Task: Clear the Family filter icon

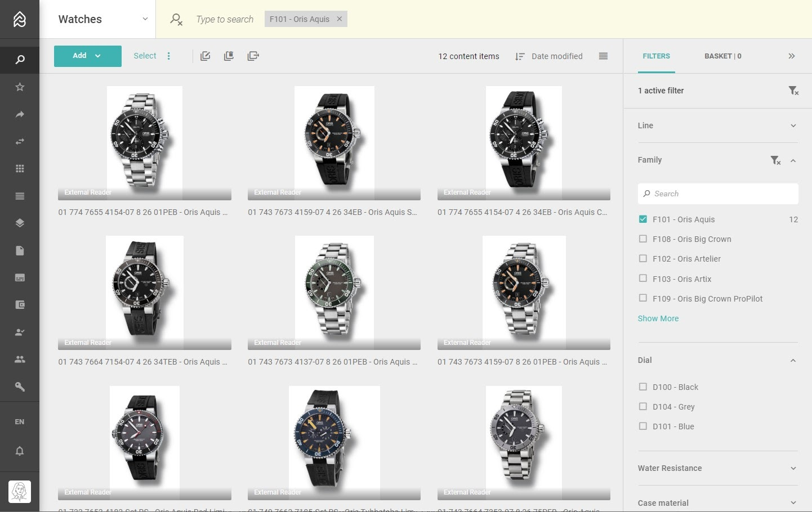Action: (x=775, y=160)
